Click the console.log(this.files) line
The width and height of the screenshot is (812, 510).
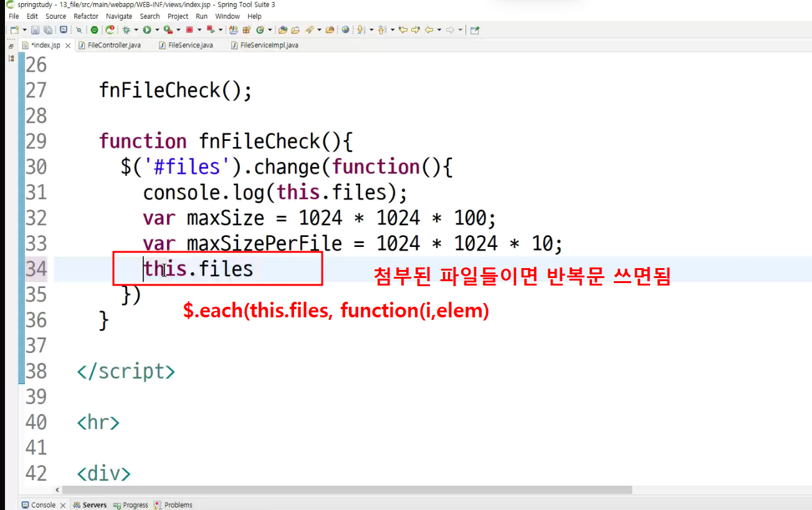pyautogui.click(x=275, y=192)
